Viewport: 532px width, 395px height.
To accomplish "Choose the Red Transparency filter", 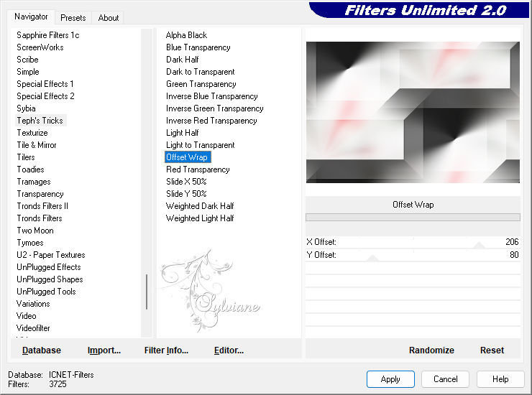I will [x=198, y=169].
